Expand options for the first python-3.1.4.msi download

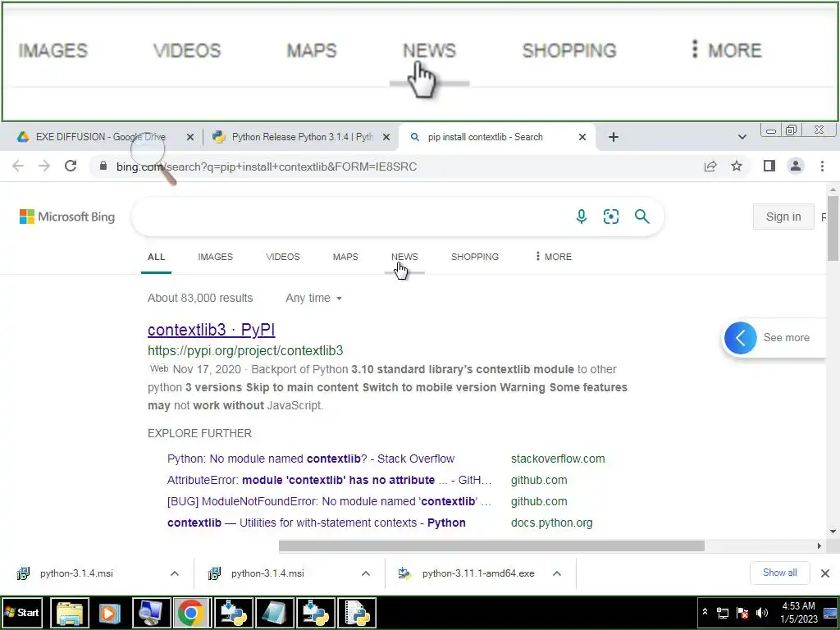(x=175, y=573)
